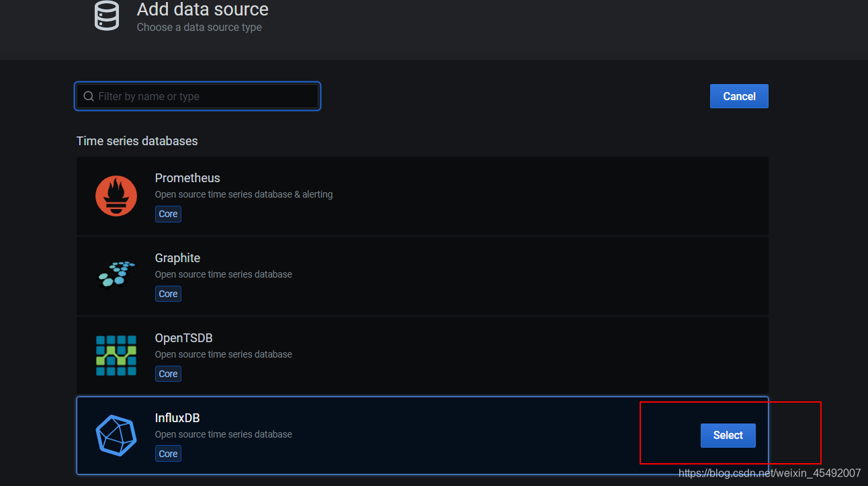Click the Core badge under OpenTSDB
This screenshot has height=486, width=868.
(168, 374)
